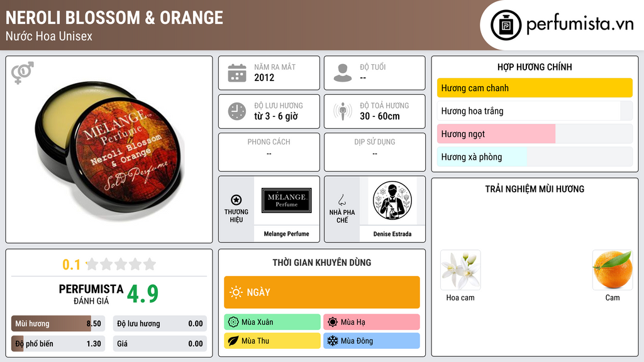Click the Thời gian khuyên dùng heading

322,262
